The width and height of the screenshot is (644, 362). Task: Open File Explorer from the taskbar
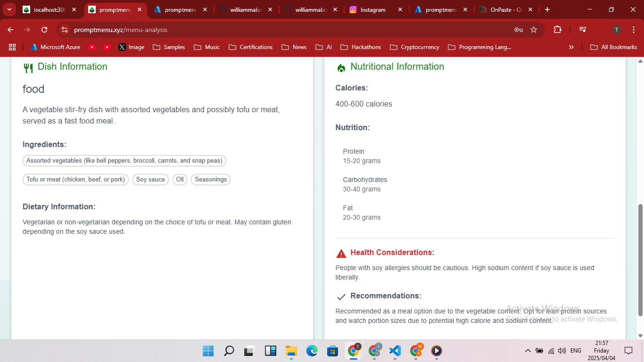tap(291, 351)
